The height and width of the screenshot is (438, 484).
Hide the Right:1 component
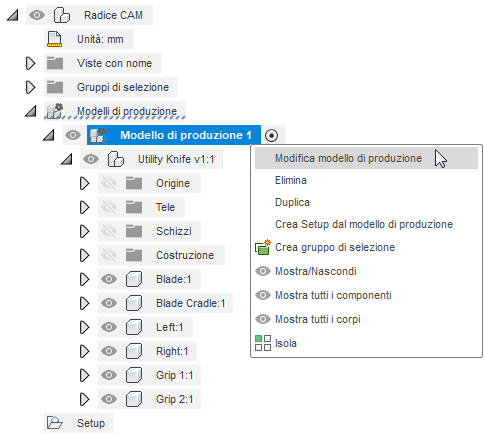109,351
